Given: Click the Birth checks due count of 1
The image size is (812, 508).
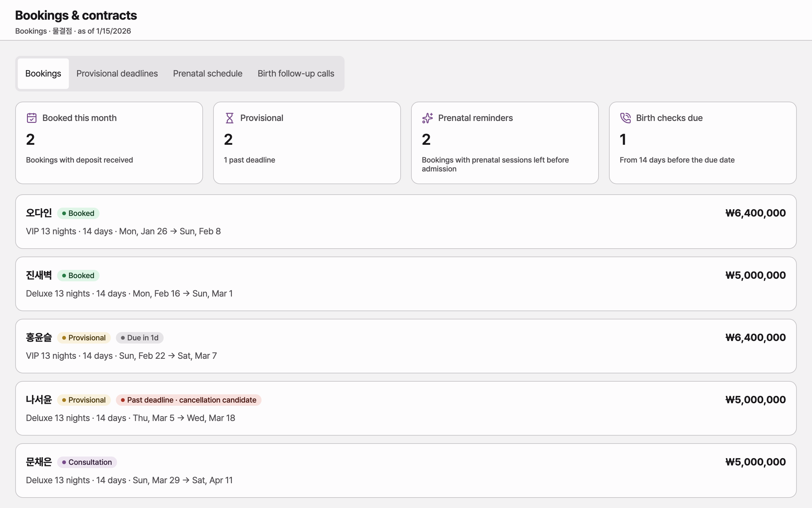Looking at the screenshot, I should pyautogui.click(x=623, y=139).
